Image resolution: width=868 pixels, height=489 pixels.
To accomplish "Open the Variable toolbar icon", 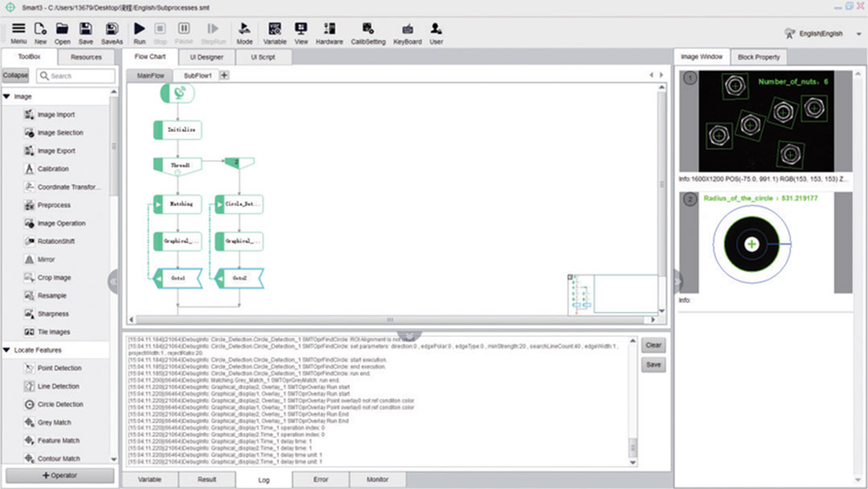I will pyautogui.click(x=274, y=33).
